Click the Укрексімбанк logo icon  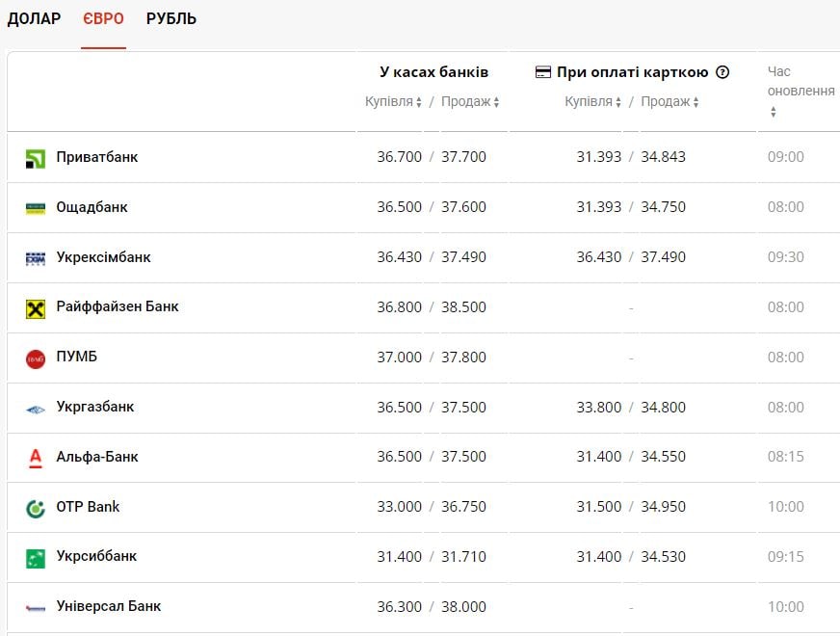tap(36, 258)
